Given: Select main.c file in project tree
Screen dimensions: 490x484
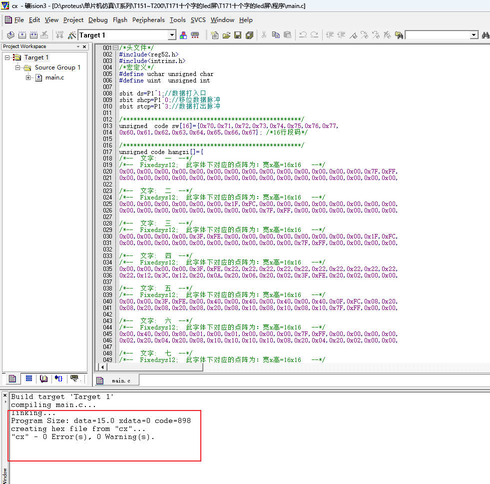Looking at the screenshot, I should [55, 77].
